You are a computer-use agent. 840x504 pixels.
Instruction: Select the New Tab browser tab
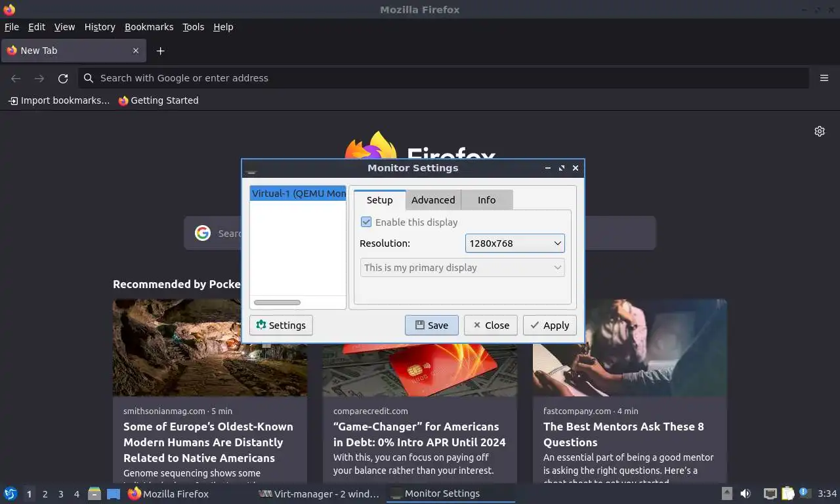[x=72, y=51]
